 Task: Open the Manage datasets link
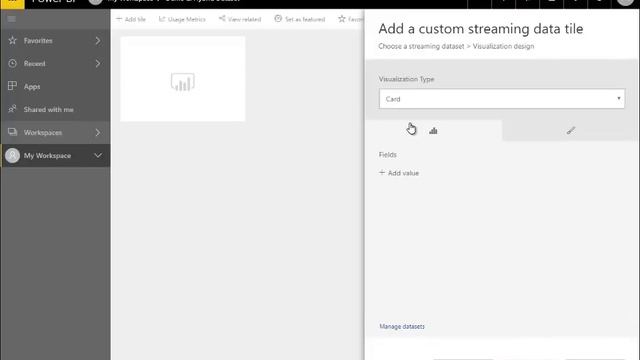(x=402, y=327)
